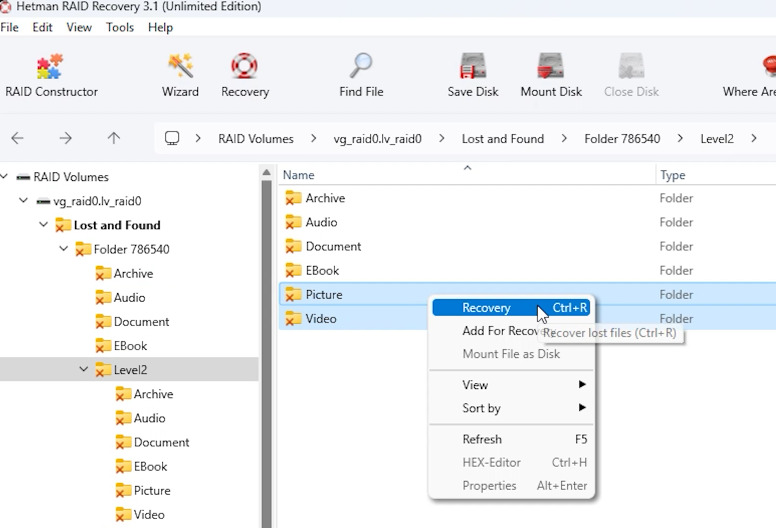
Task: Click the Level2 folder icon in the tree
Action: click(103, 370)
